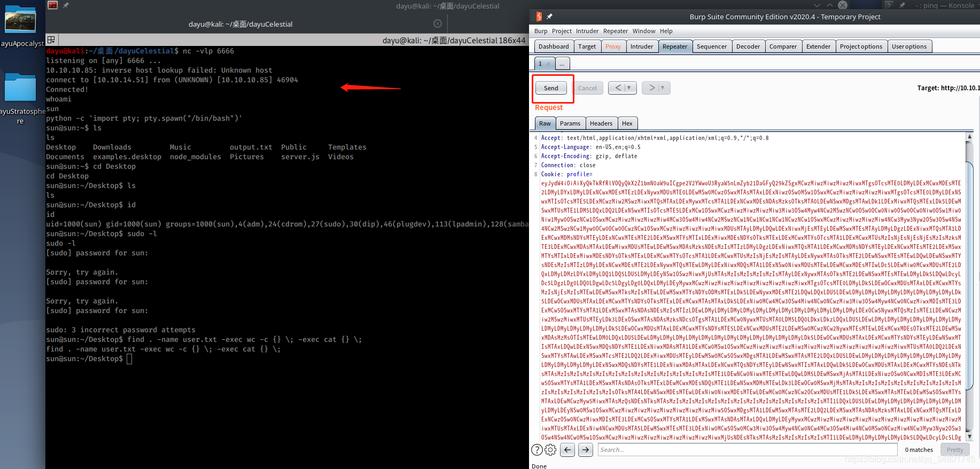
Task: Switch to the Decoder tab
Action: point(748,46)
